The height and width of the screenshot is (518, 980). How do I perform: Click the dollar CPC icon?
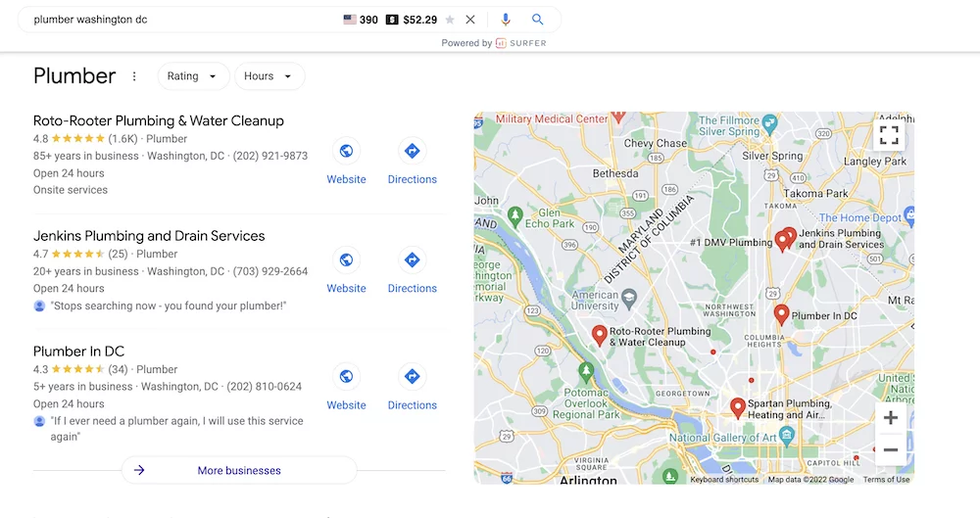(392, 20)
